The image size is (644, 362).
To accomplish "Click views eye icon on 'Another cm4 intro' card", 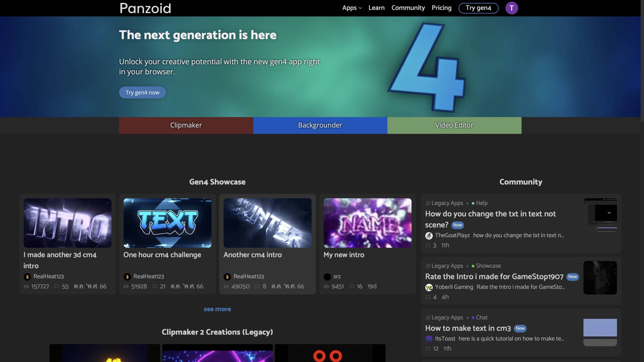I will pyautogui.click(x=226, y=286).
